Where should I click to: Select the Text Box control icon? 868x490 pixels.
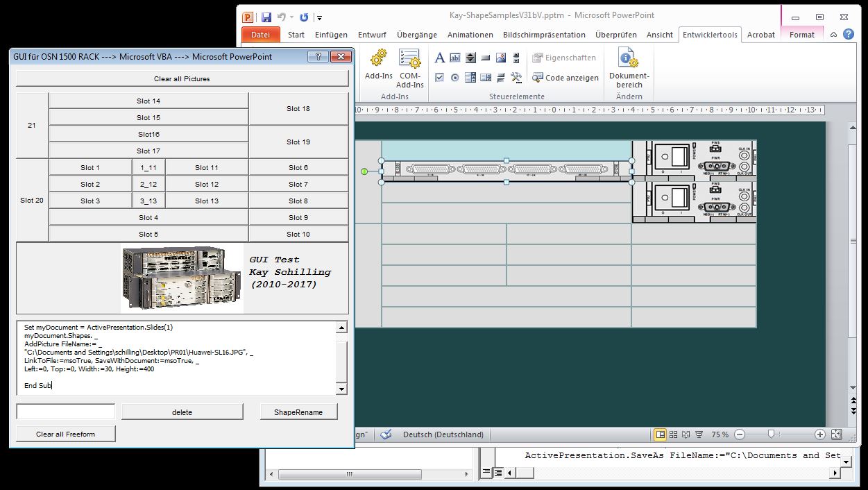point(455,58)
